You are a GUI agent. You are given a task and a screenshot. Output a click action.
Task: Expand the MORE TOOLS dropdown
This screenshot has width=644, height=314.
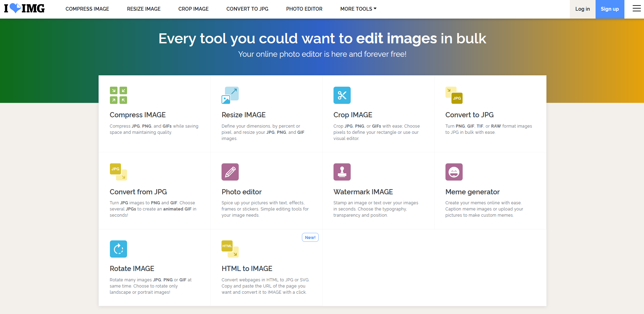(358, 9)
